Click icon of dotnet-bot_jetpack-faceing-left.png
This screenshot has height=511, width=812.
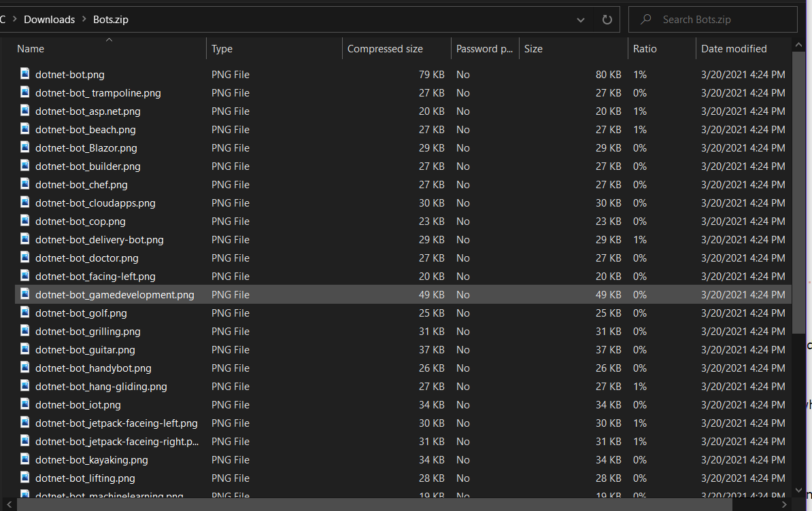pos(25,423)
